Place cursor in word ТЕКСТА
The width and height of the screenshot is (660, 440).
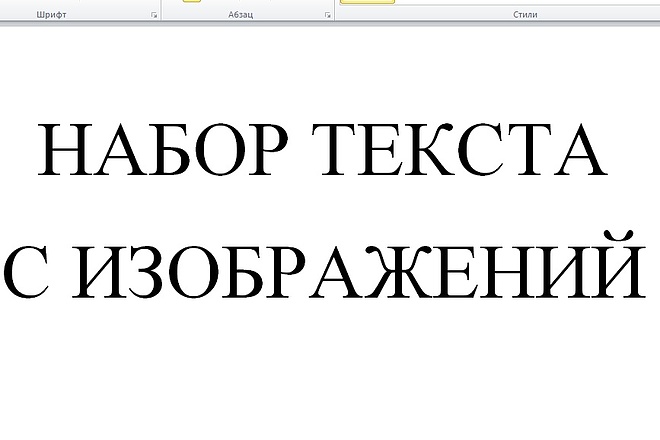pyautogui.click(x=460, y=149)
